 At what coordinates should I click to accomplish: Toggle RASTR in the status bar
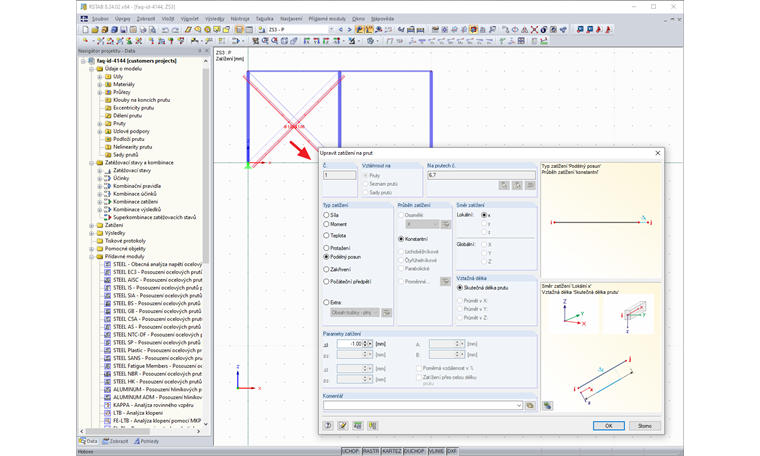click(371, 451)
